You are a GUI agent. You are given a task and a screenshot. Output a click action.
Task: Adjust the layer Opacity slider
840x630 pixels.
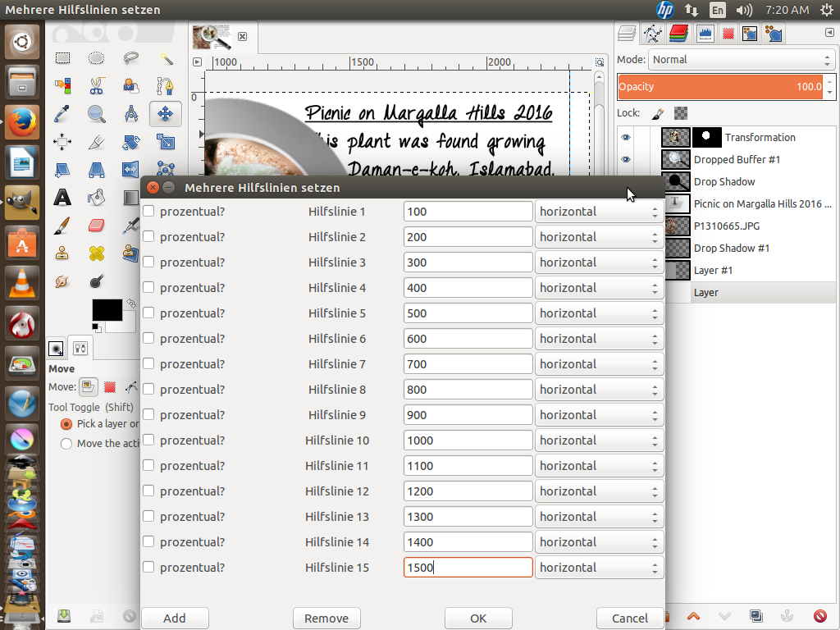720,87
